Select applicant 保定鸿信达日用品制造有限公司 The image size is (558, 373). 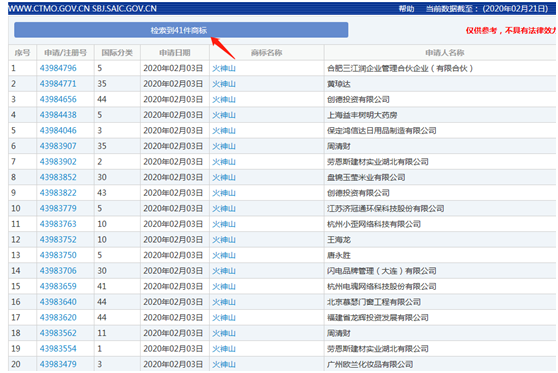pyautogui.click(x=381, y=130)
